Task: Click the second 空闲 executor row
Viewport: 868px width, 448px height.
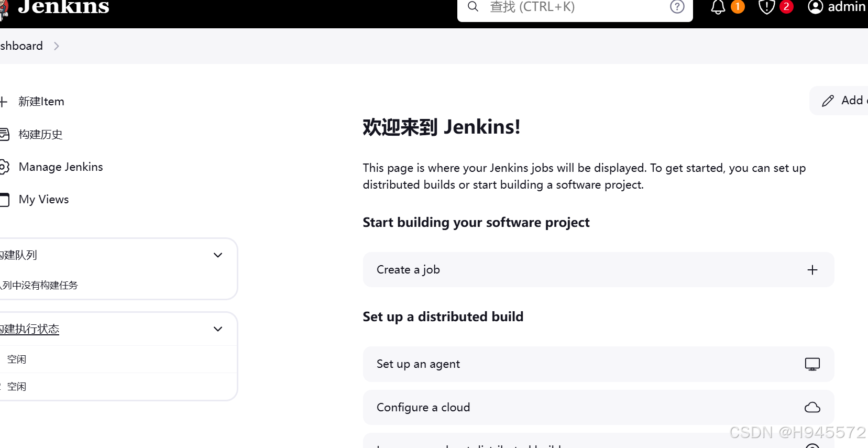Action: (118, 387)
